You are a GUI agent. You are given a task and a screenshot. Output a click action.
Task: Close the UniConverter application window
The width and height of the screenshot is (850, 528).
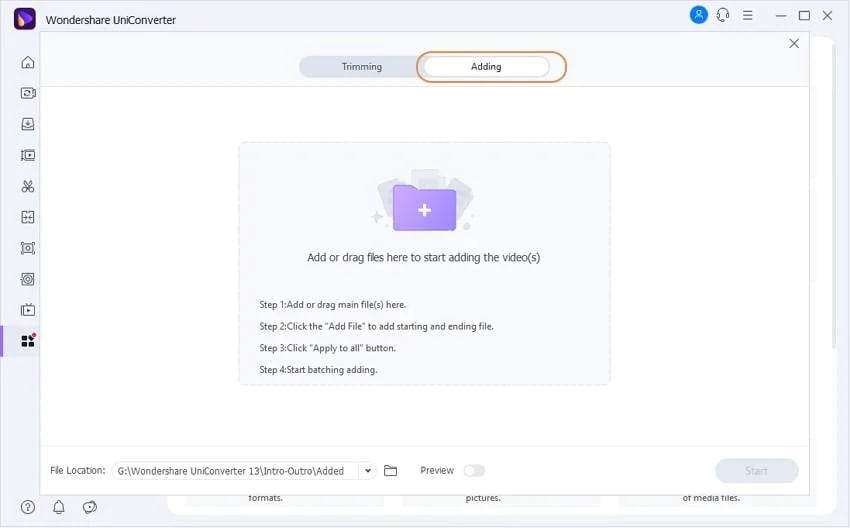click(x=827, y=16)
